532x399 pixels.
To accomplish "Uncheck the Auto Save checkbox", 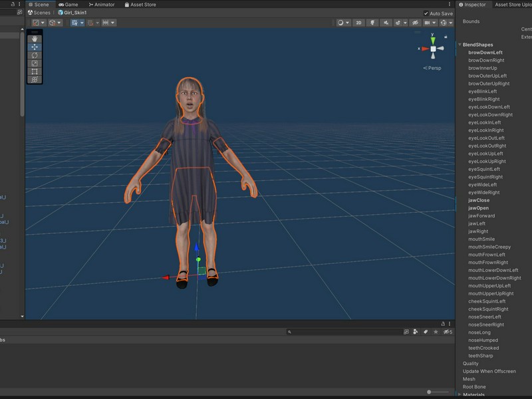I will 426,13.
